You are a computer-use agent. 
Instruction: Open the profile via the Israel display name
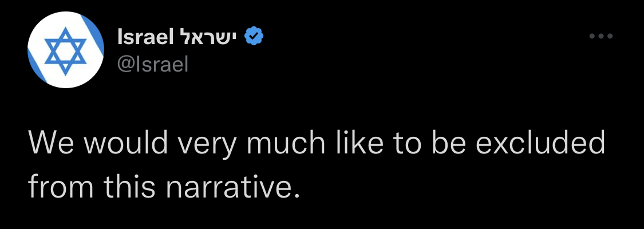145,38
